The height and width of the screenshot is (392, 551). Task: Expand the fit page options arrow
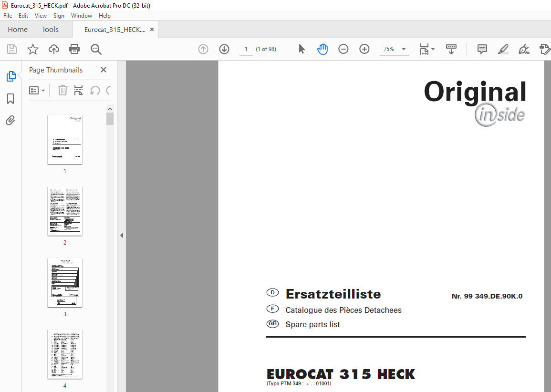coord(433,49)
